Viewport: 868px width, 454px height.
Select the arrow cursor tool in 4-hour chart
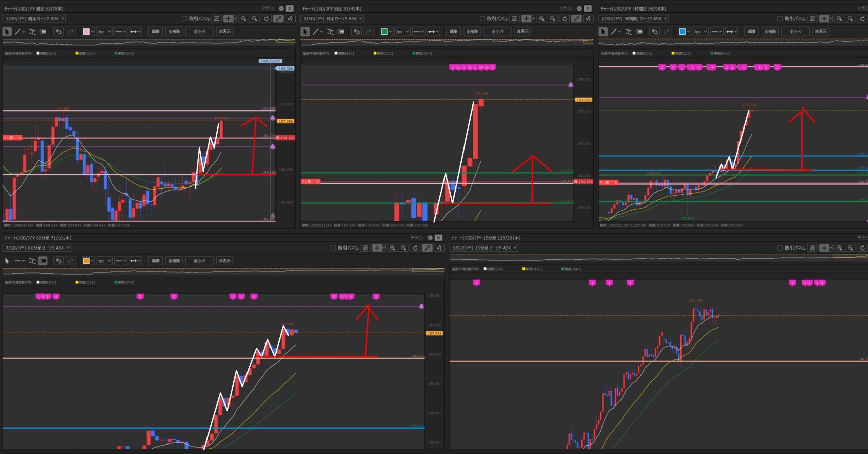pyautogui.click(x=603, y=32)
